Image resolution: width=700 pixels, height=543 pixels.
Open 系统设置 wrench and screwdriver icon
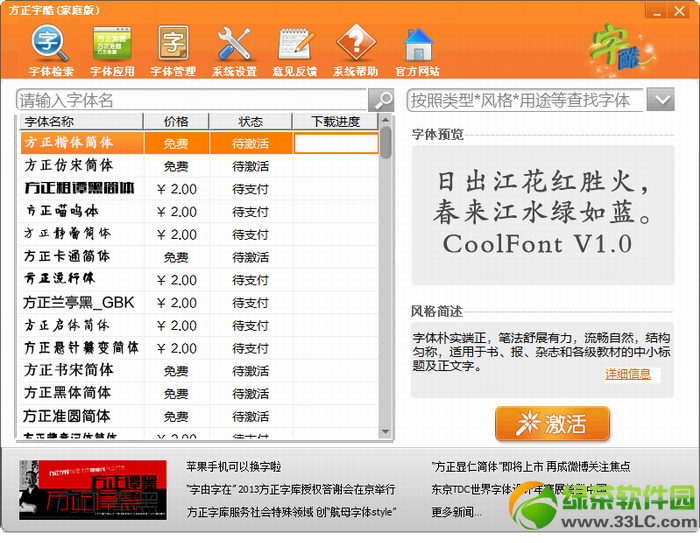234,50
